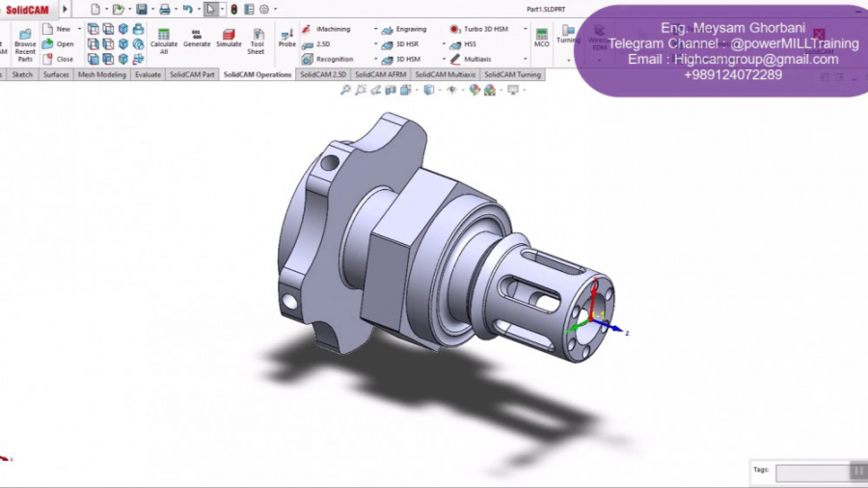Switch to the SolidCAM 2.5D tab
The height and width of the screenshot is (488, 868).
[x=323, y=74]
